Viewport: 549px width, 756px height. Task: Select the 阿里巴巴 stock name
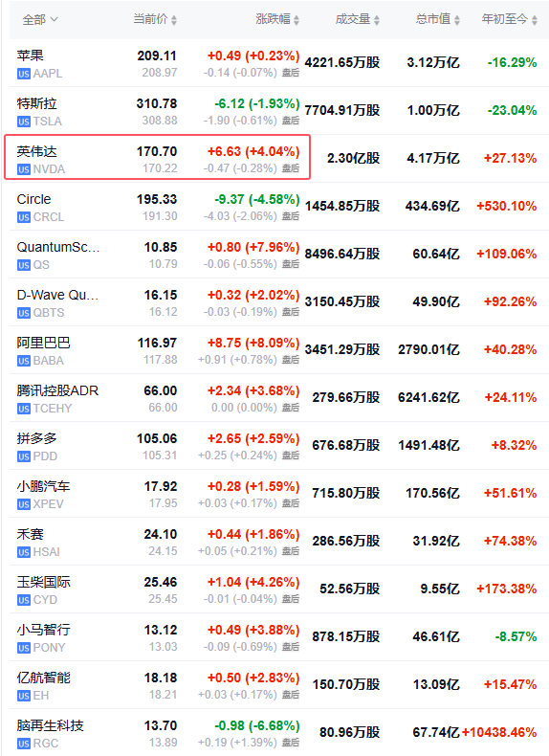pyautogui.click(x=43, y=343)
